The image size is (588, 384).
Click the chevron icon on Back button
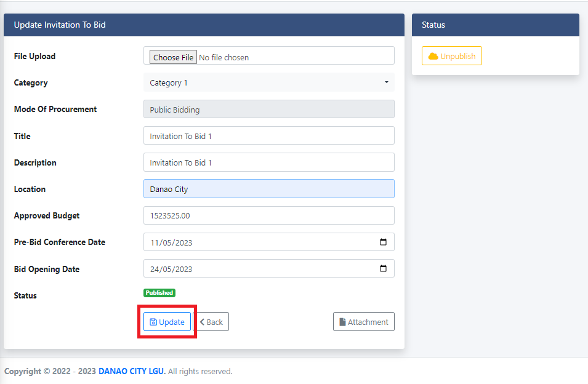pos(202,322)
